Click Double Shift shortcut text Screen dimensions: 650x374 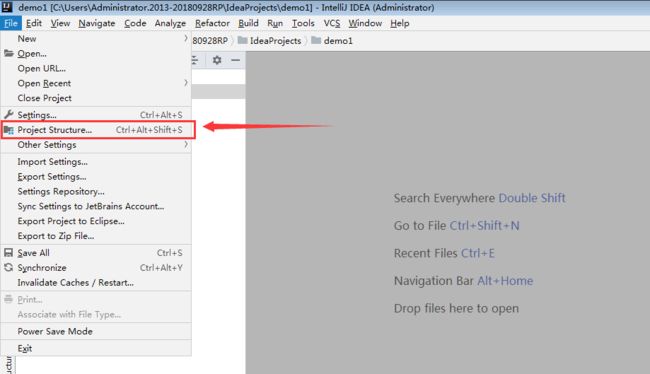(x=532, y=198)
